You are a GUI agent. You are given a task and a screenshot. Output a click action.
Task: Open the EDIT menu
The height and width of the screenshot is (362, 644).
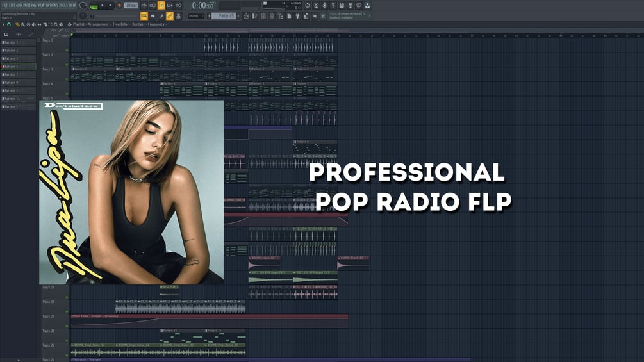(x=12, y=5)
